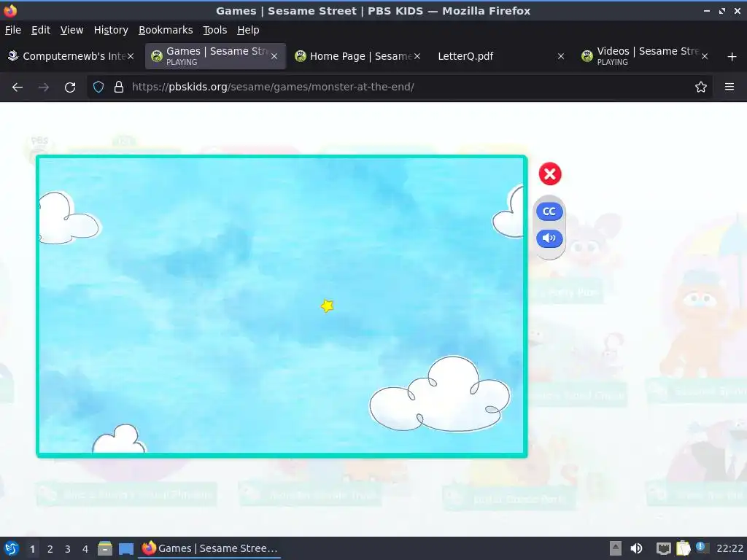Open the tracking protection shield panel
Screen dimensions: 747x560
click(x=98, y=87)
